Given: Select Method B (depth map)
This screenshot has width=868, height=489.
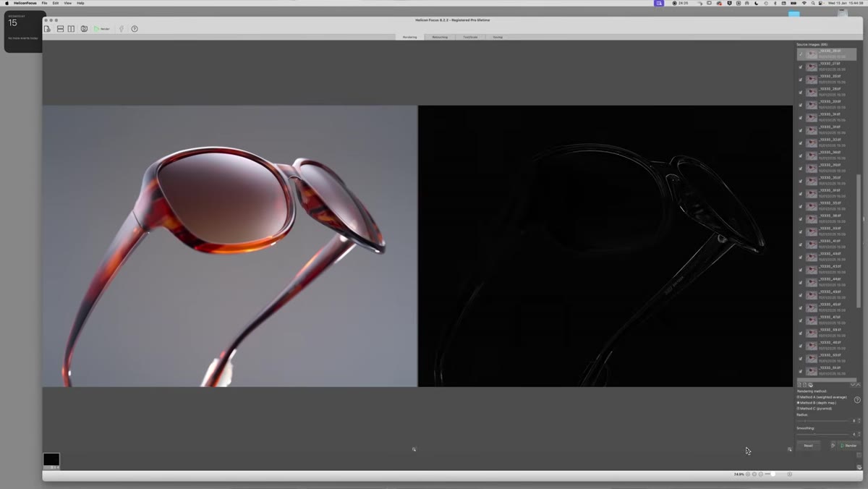Looking at the screenshot, I should pos(817,403).
